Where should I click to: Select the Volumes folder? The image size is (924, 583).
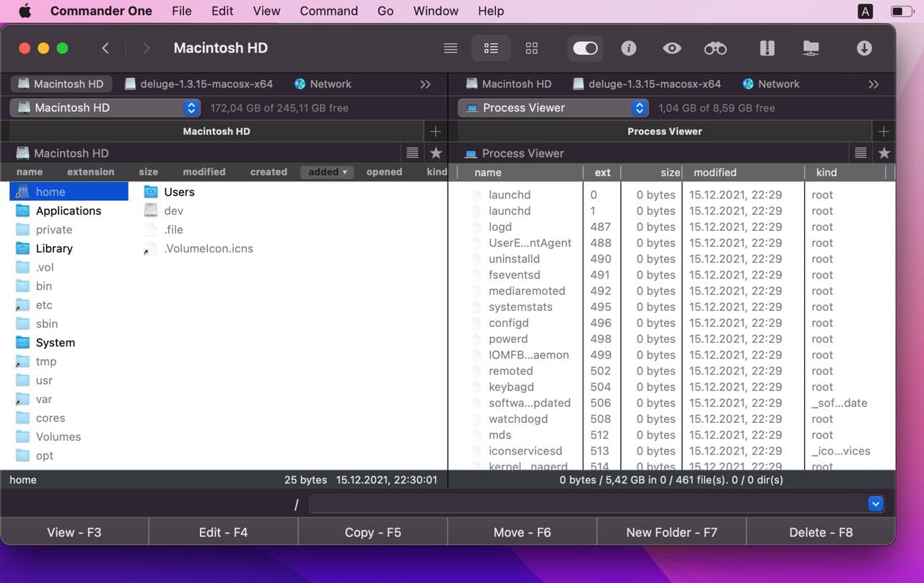pyautogui.click(x=69, y=437)
